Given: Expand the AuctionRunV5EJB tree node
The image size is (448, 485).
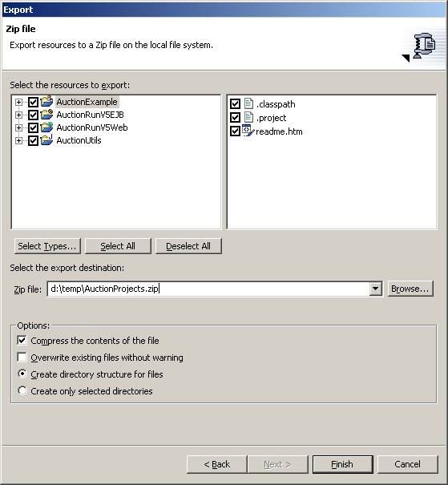Looking at the screenshot, I should pyautogui.click(x=19, y=115).
